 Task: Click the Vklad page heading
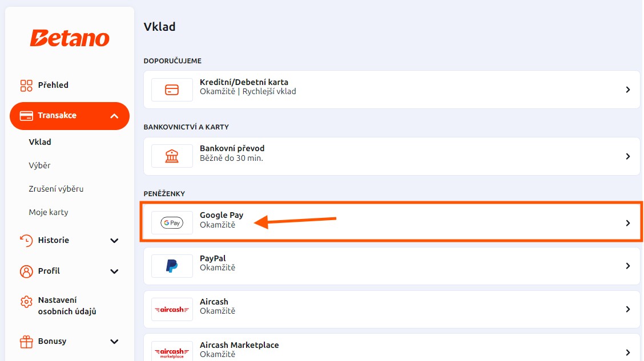(x=159, y=27)
